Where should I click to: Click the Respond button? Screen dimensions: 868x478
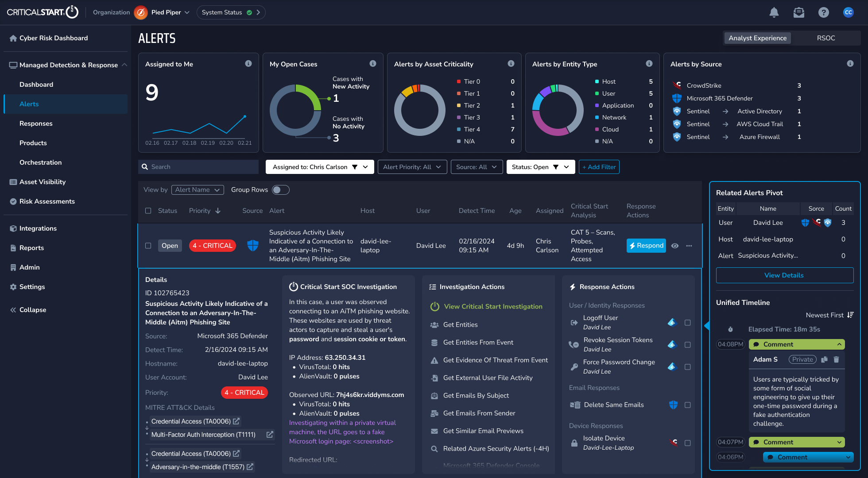[x=646, y=246]
